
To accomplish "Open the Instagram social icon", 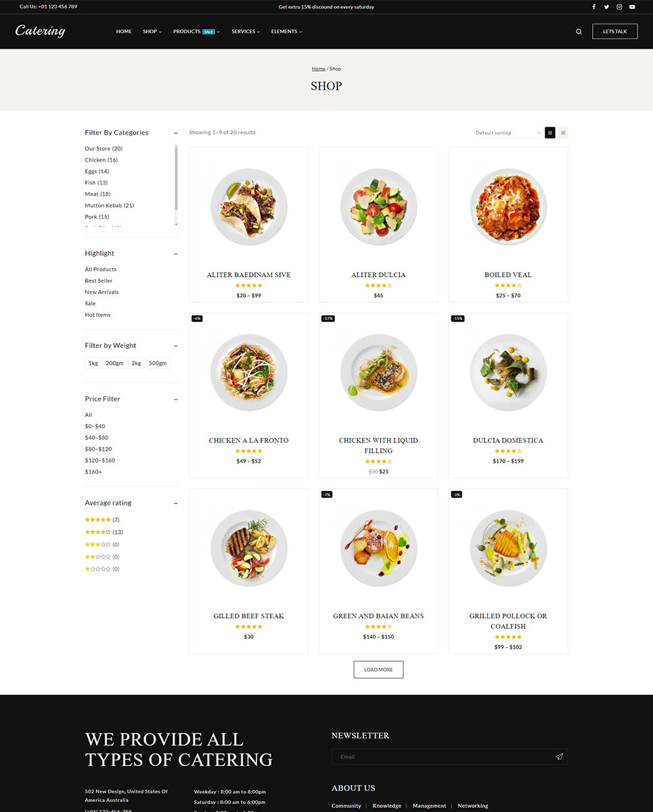I will coord(619,7).
